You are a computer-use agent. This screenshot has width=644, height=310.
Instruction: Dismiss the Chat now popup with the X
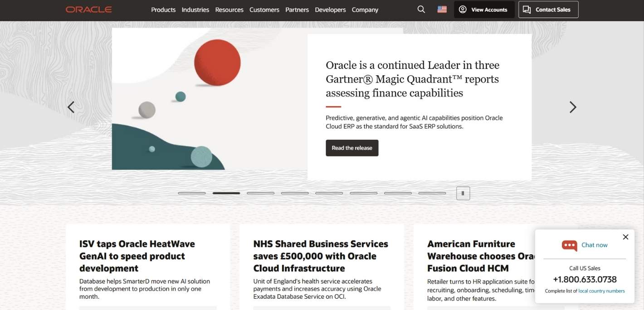pos(625,236)
